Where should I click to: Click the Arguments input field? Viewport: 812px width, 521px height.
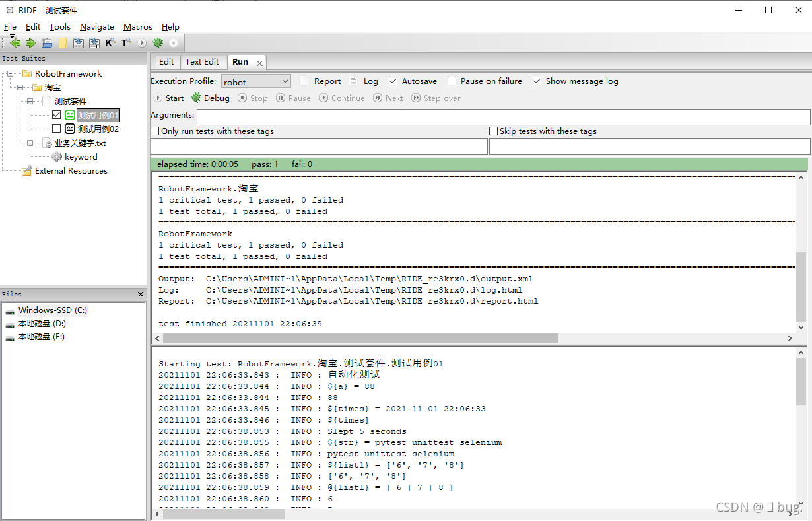(503, 117)
